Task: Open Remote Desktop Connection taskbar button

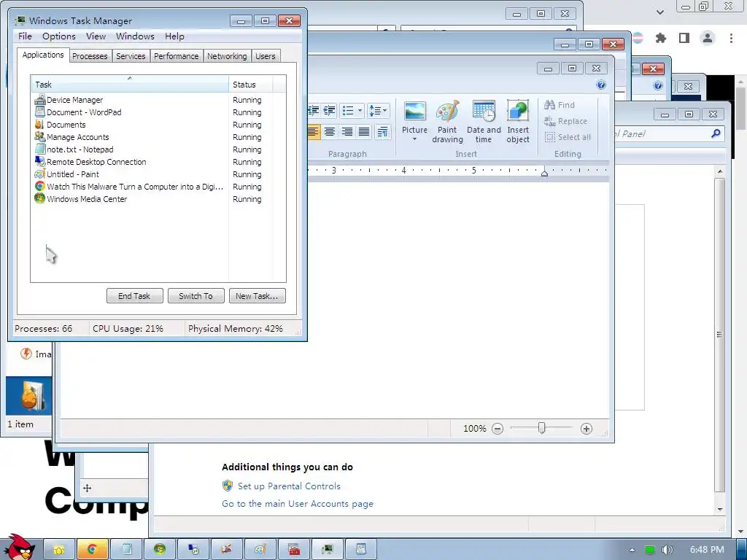Action: pos(193,550)
